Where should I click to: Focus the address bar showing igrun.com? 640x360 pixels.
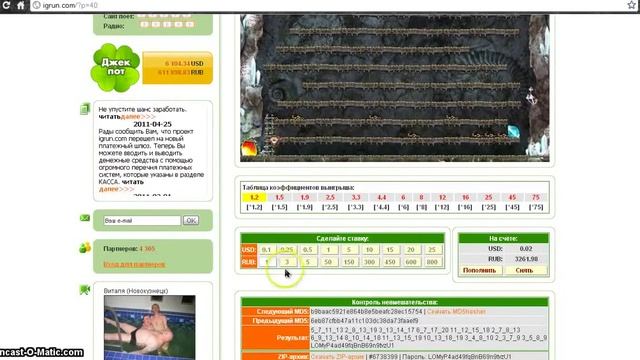click(x=327, y=5)
